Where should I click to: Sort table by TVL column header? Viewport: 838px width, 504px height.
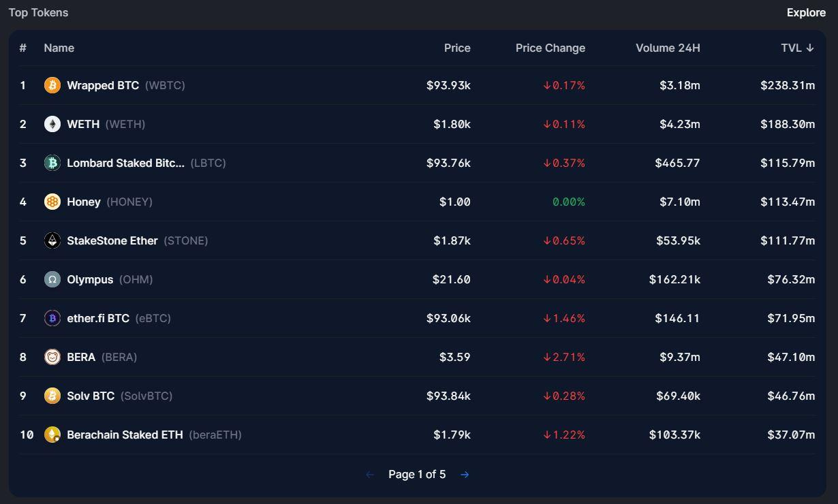[x=797, y=48]
